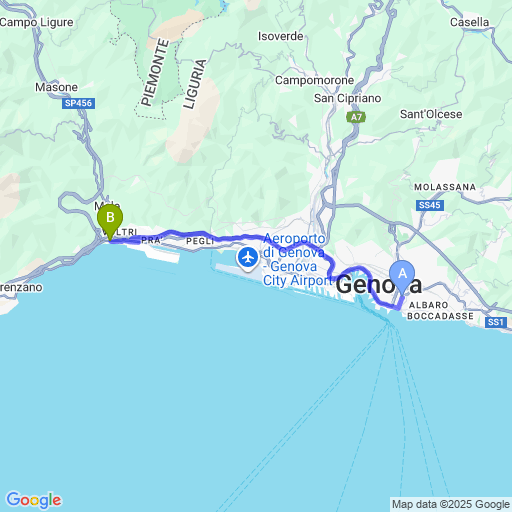Viewport: 512px width, 512px height.
Task: Click the SS1 road shield
Action: click(x=495, y=322)
